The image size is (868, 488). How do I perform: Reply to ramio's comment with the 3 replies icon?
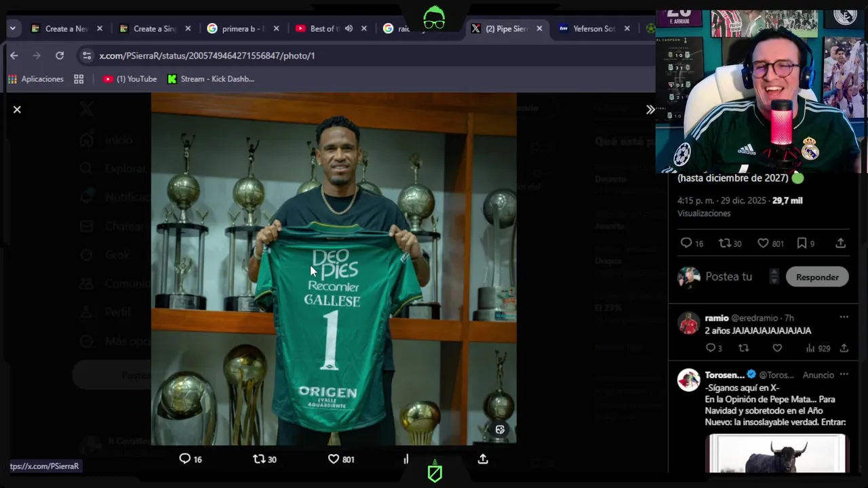click(x=713, y=348)
